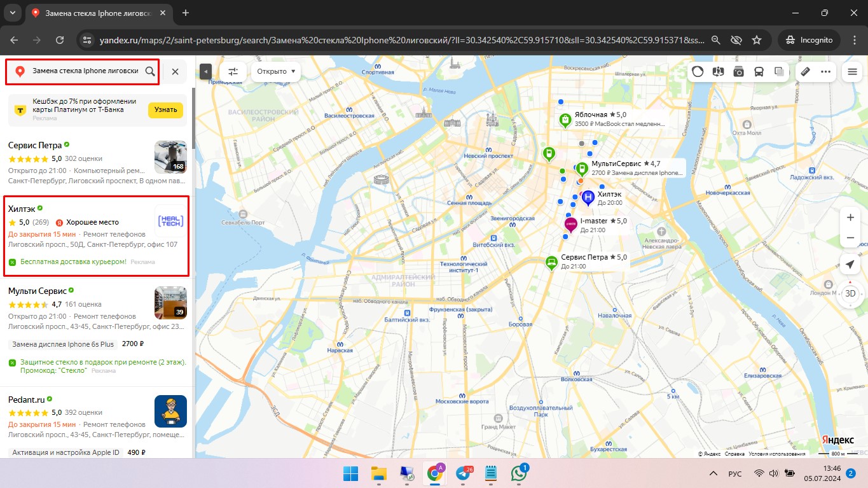Click the Сервис Петра green map marker
This screenshot has width=868, height=488.
(552, 261)
